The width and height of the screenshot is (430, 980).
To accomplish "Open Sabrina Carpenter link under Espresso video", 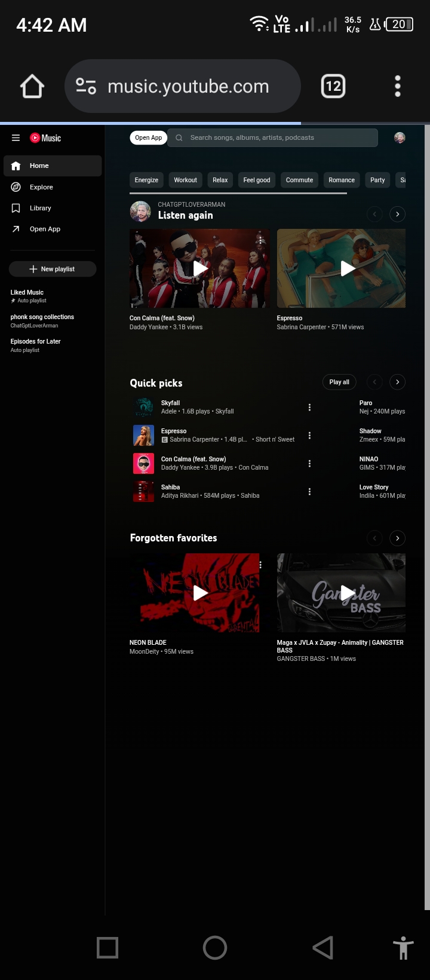I will tap(302, 327).
